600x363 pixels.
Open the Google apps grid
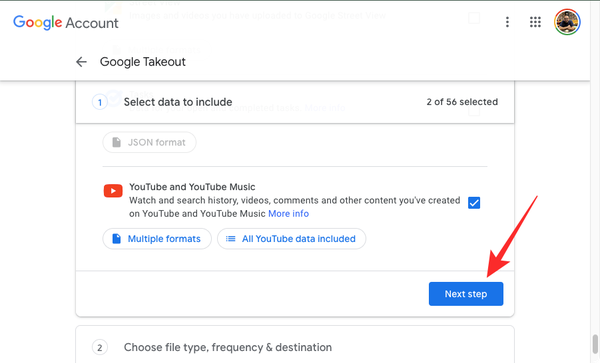click(x=535, y=22)
